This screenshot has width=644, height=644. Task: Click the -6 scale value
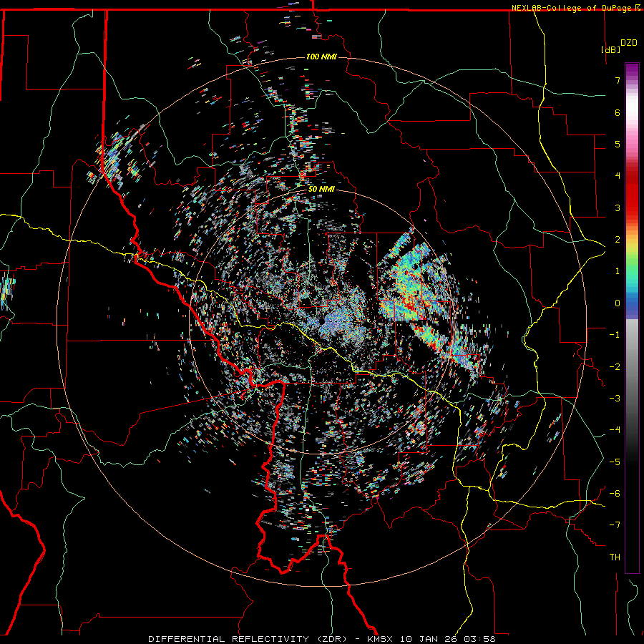(615, 494)
